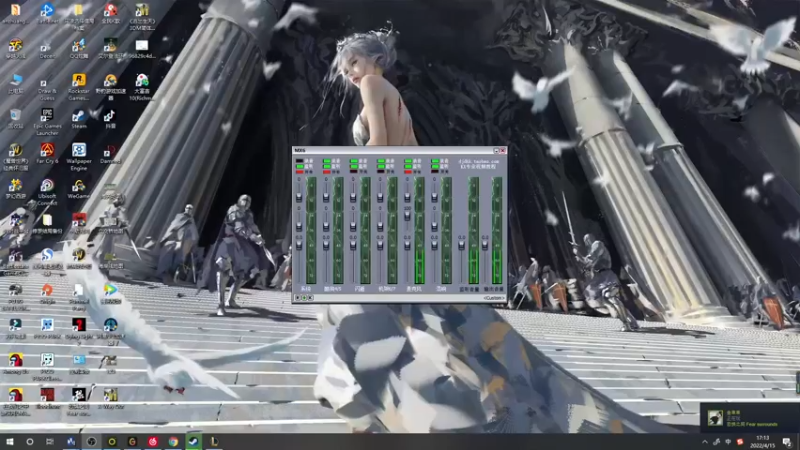This screenshot has width=800, height=450.
Task: Click green middle icon in mixer footer
Action: pyautogui.click(x=304, y=298)
